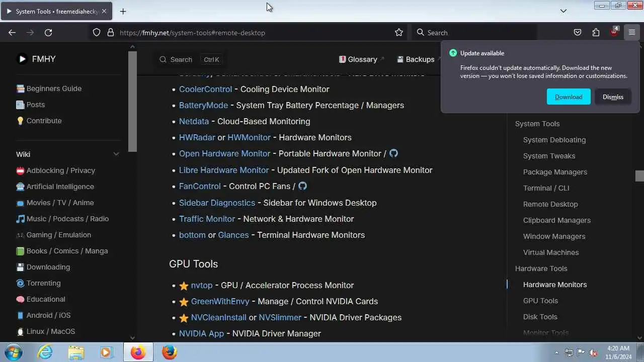Click the star icon beside nvtop
This screenshot has height=362, width=644.
click(x=184, y=286)
